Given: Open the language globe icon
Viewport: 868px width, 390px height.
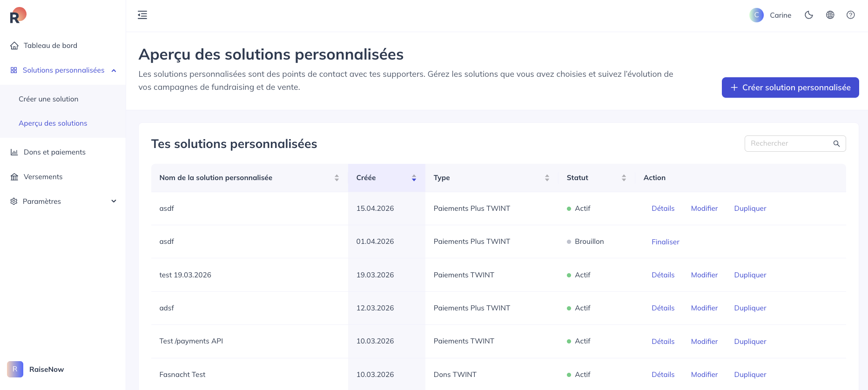Looking at the screenshot, I should (x=830, y=15).
